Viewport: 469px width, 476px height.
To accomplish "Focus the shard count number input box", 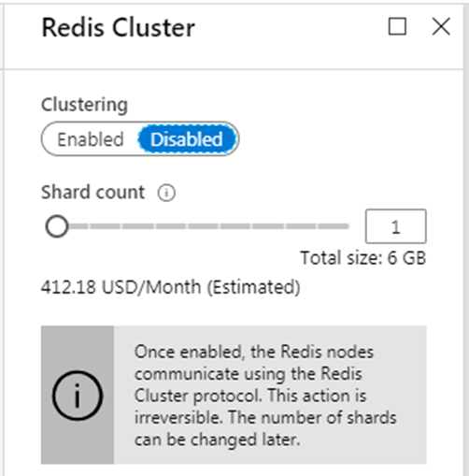I will pos(395,226).
